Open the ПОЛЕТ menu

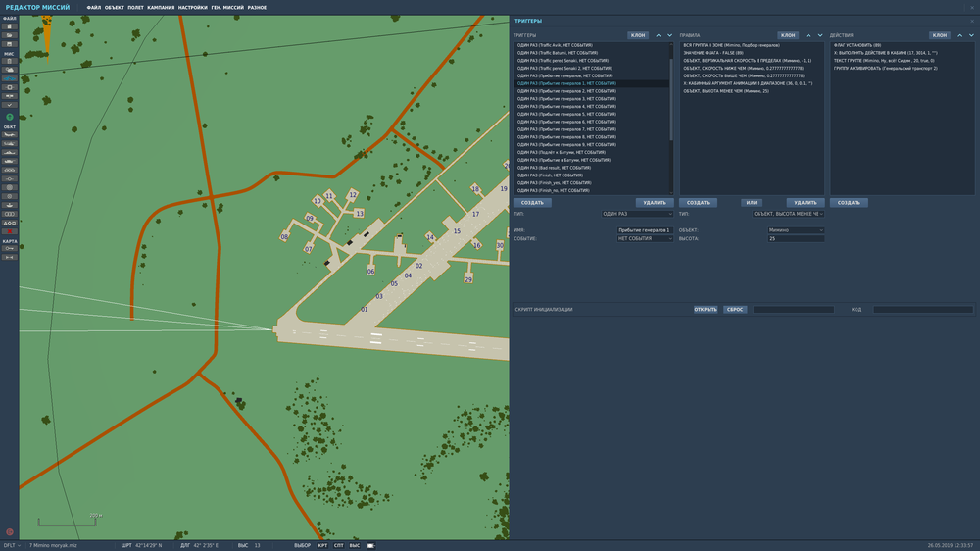135,8
